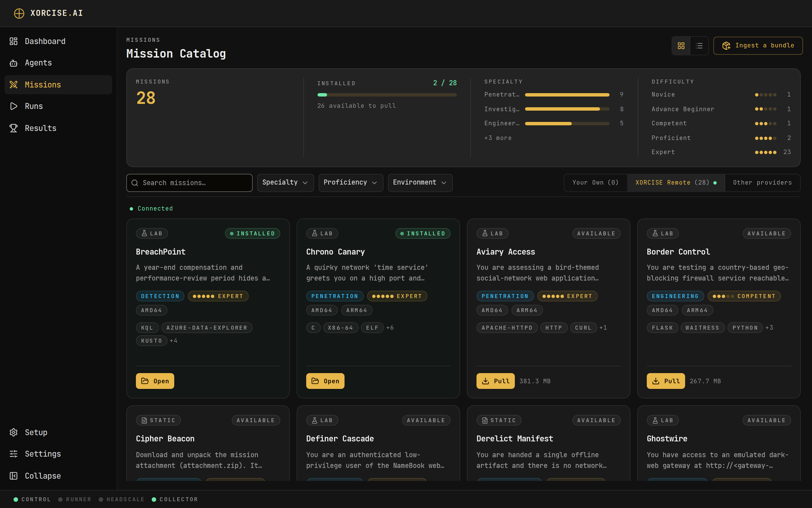Select the XORCISE Remote (28) tab
Screen dimensions: 812x508
pyautogui.click(x=676, y=182)
